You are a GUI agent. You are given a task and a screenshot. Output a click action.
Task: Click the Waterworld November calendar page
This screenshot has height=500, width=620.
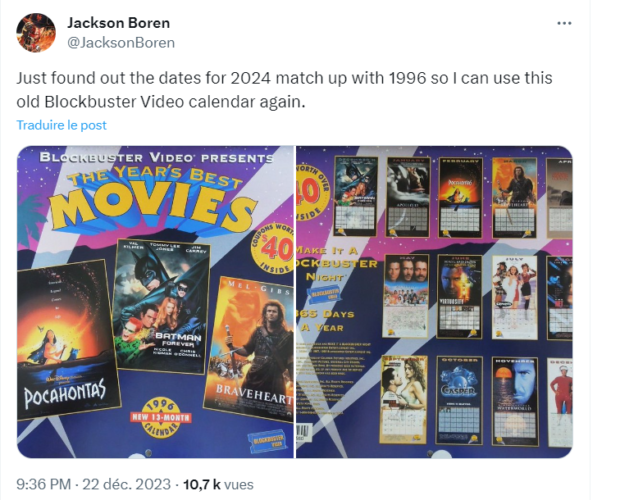tap(515, 401)
